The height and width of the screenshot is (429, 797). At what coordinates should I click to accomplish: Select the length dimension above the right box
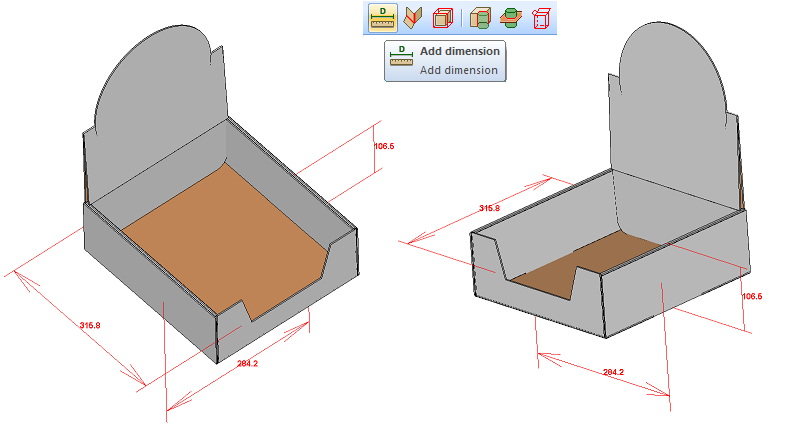coord(489,208)
